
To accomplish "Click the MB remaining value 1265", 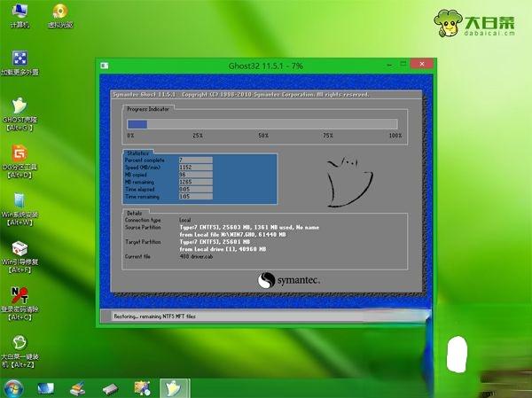I will point(196,182).
